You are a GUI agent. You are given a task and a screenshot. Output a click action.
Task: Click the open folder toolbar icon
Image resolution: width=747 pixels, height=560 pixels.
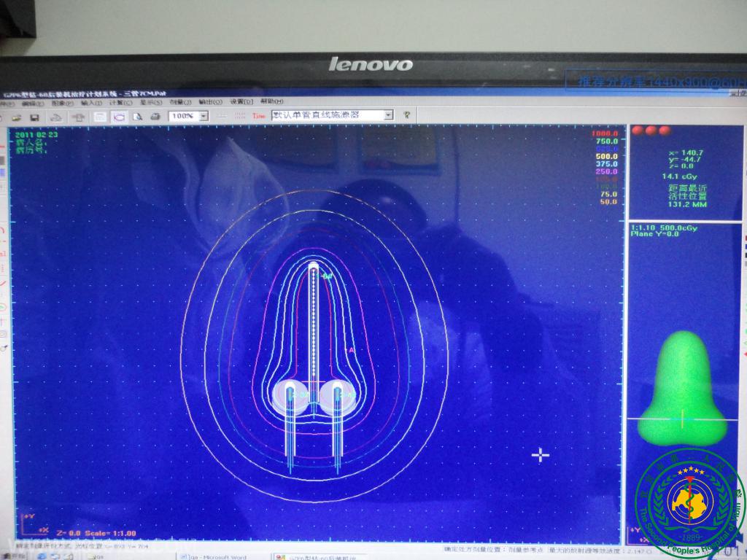coord(16,117)
